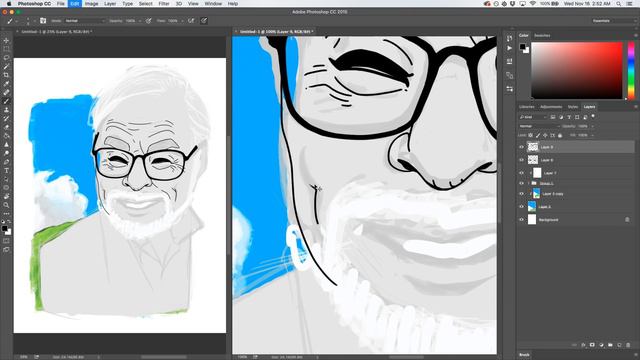Filter layers by pixel layers icon

click(x=553, y=117)
